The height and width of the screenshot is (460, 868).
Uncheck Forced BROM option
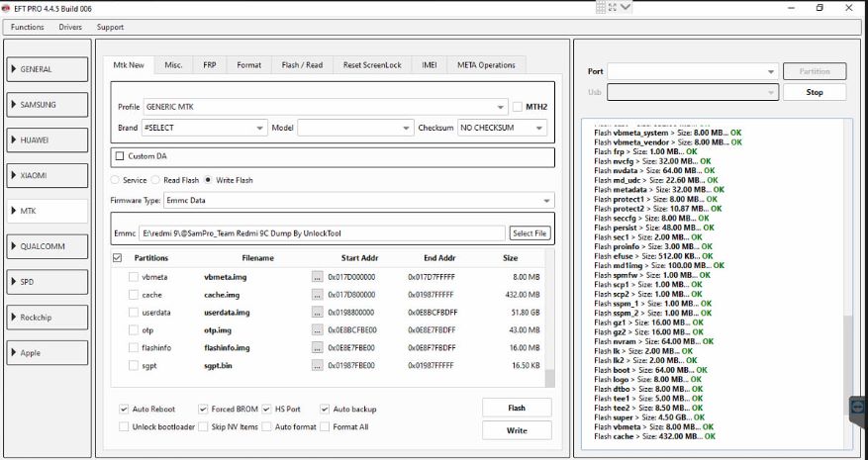click(x=203, y=410)
